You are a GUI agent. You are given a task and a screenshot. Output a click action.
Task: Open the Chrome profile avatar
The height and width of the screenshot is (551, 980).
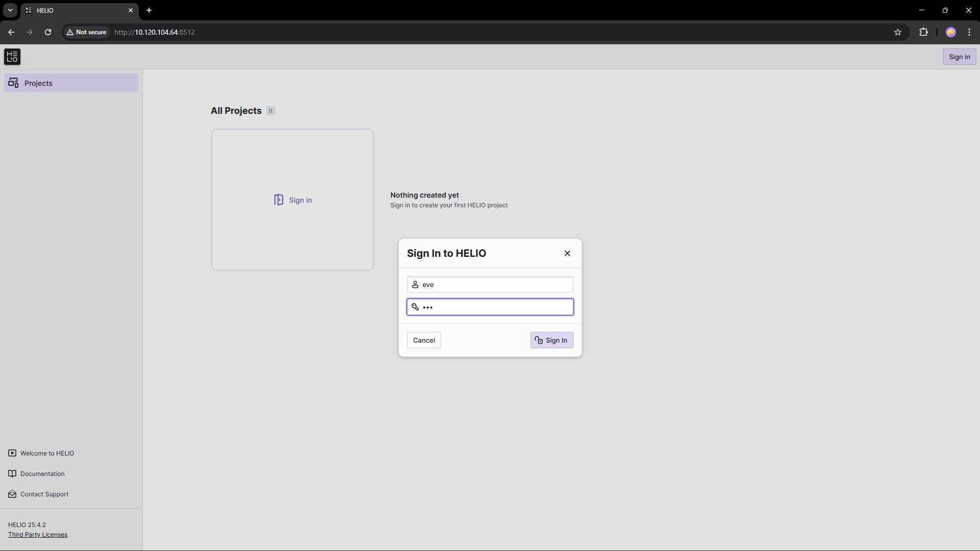click(x=950, y=32)
